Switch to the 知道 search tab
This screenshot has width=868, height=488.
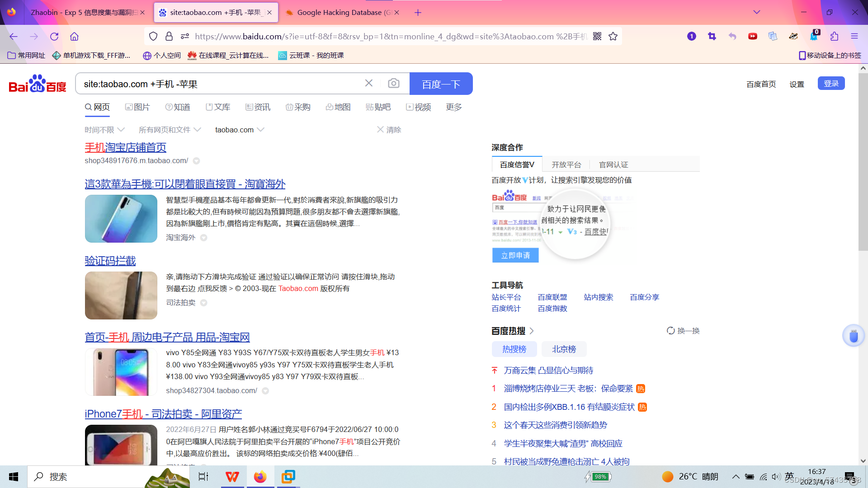click(x=178, y=107)
